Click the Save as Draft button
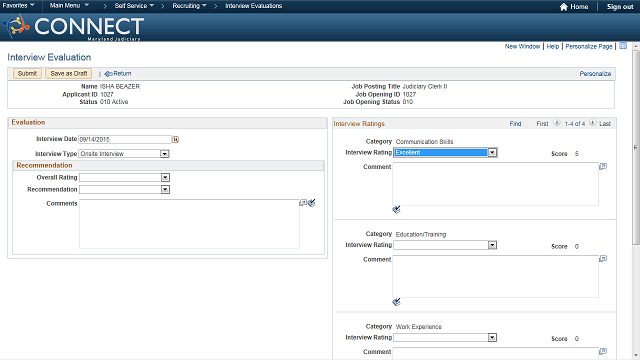Screen dimensions: 640x360 69,73
